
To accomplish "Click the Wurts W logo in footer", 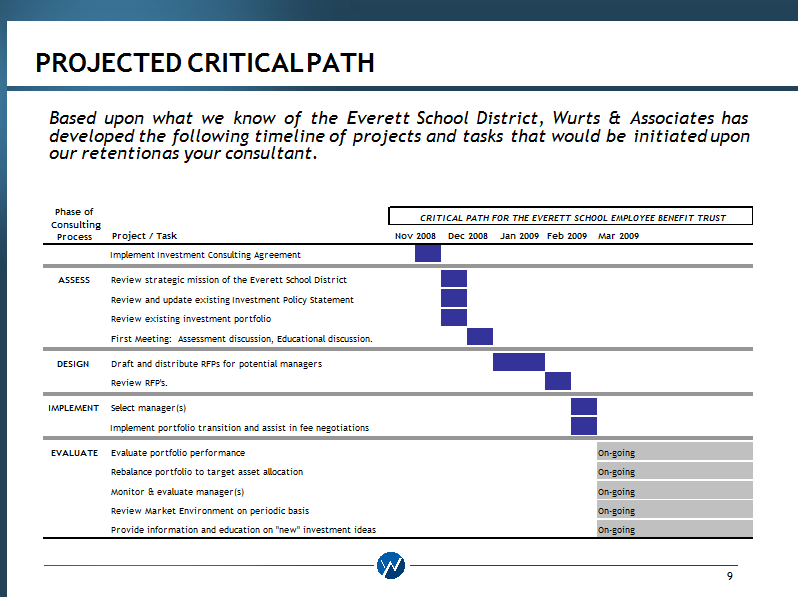I will click(391, 565).
